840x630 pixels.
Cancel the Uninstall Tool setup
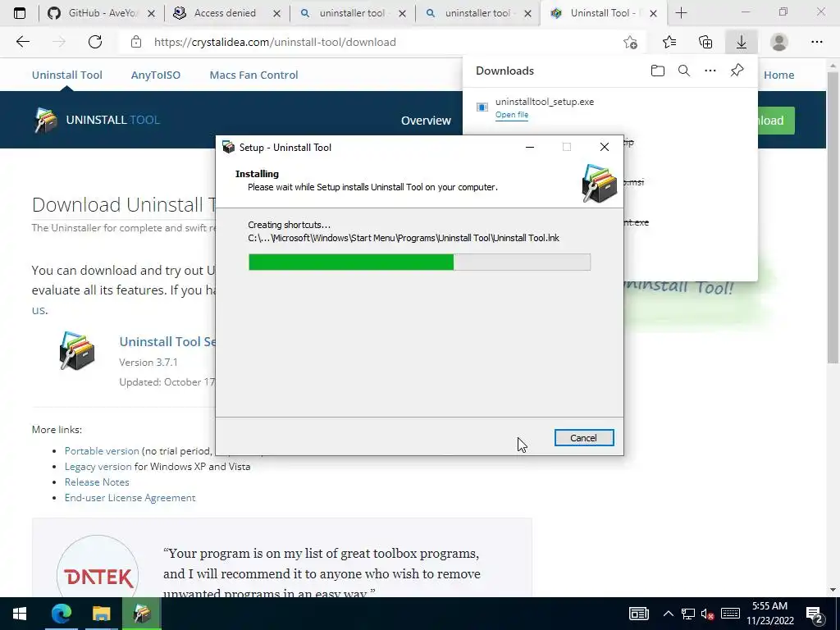[584, 438]
